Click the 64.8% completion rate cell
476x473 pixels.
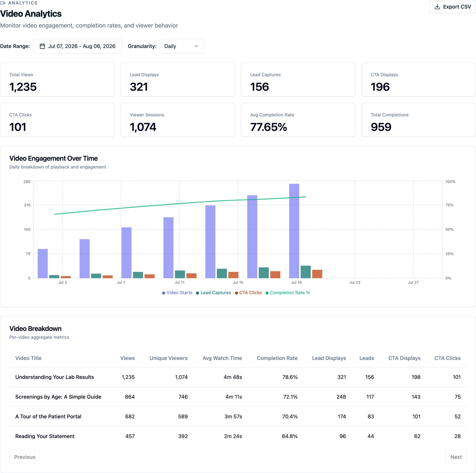[290, 436]
